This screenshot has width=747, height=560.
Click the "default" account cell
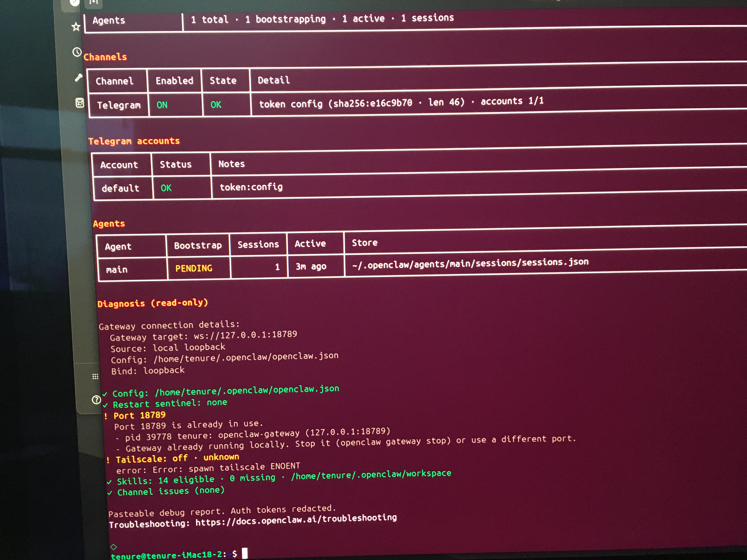pos(120,188)
